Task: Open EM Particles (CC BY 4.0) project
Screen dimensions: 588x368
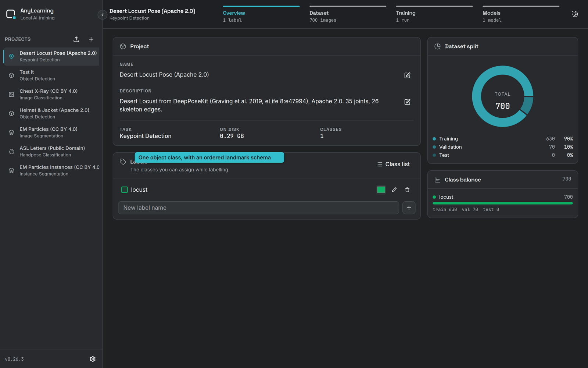Action: pos(51,132)
